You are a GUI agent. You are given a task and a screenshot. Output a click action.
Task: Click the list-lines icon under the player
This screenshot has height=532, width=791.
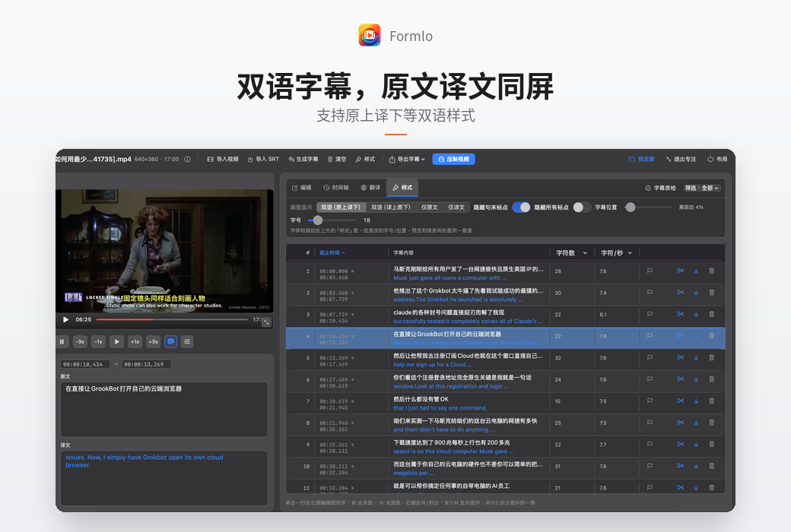(x=187, y=342)
